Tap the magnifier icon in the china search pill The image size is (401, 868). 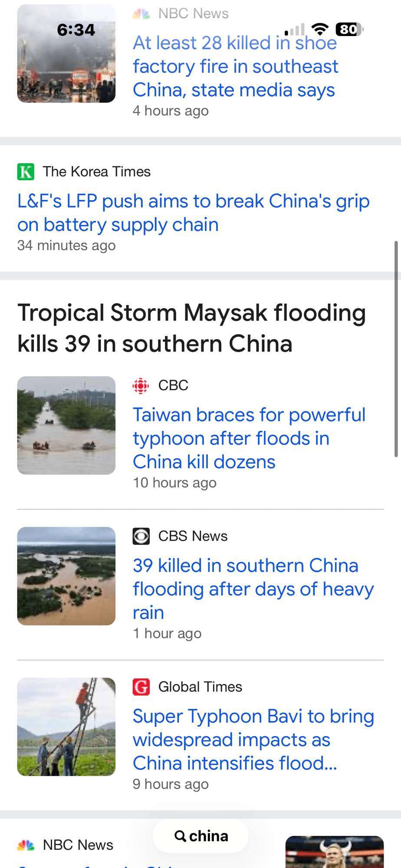tap(180, 836)
